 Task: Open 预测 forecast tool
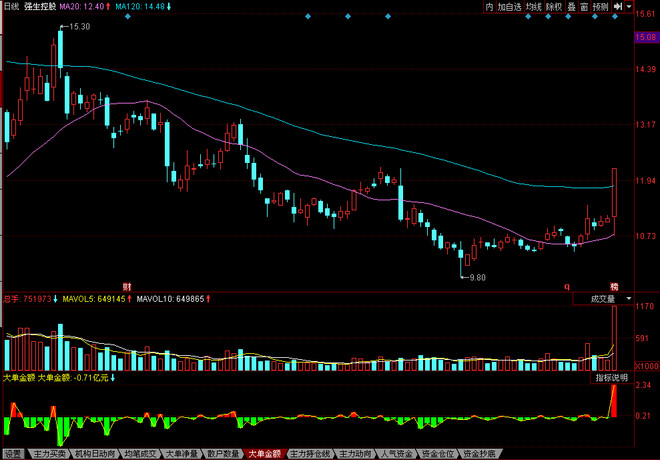click(x=600, y=7)
